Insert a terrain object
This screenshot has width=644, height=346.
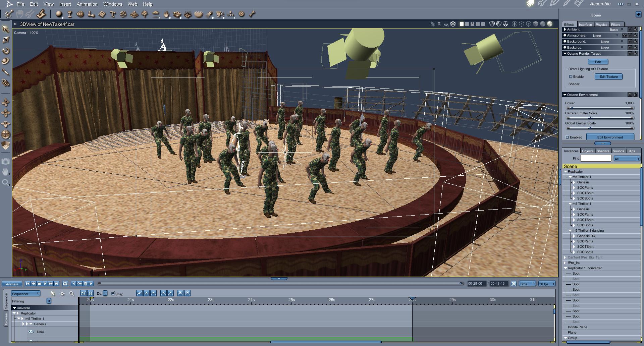(134, 14)
